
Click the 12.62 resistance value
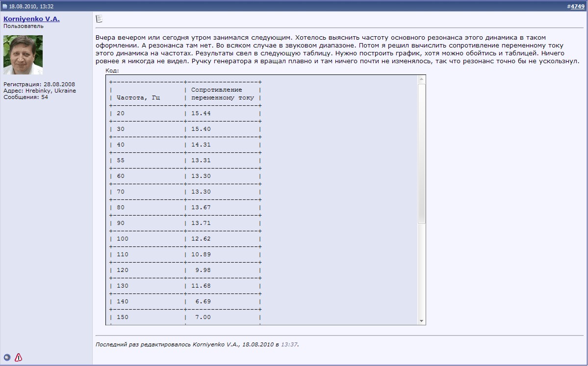tap(201, 239)
